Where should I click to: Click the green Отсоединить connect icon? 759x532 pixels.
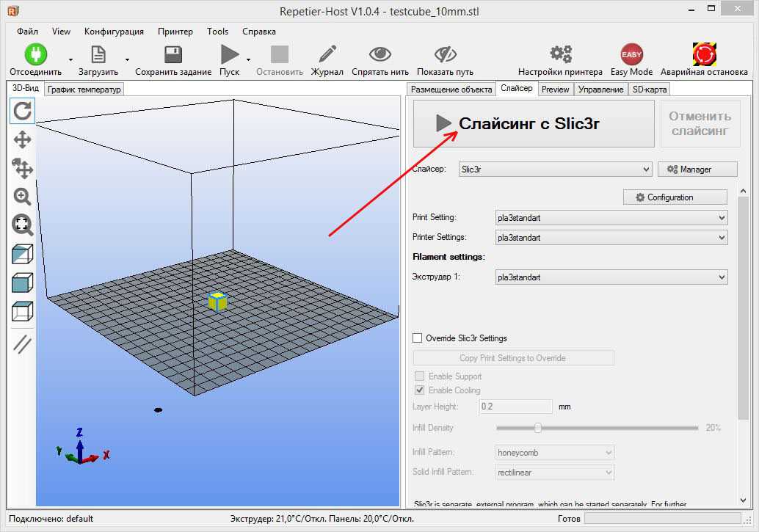[x=36, y=54]
